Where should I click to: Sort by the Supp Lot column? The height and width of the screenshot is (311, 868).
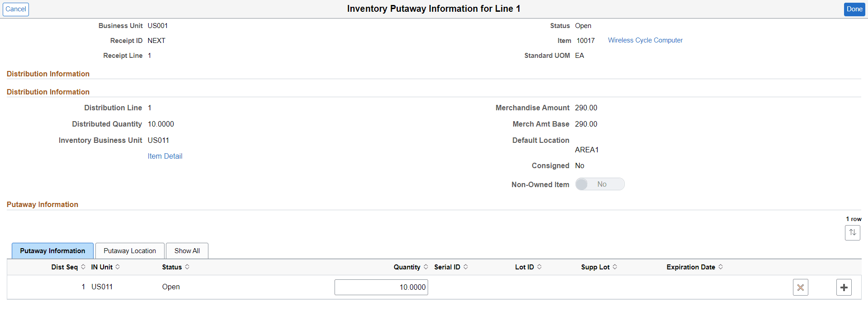(614, 267)
